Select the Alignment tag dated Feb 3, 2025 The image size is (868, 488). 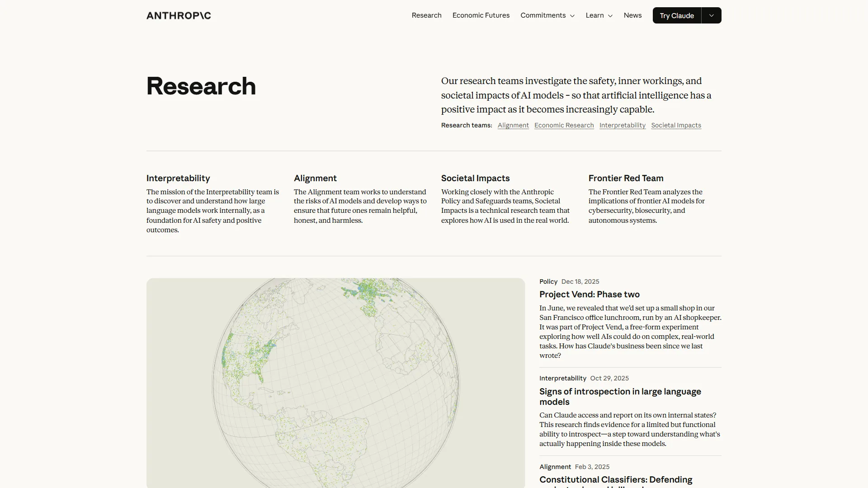555,467
